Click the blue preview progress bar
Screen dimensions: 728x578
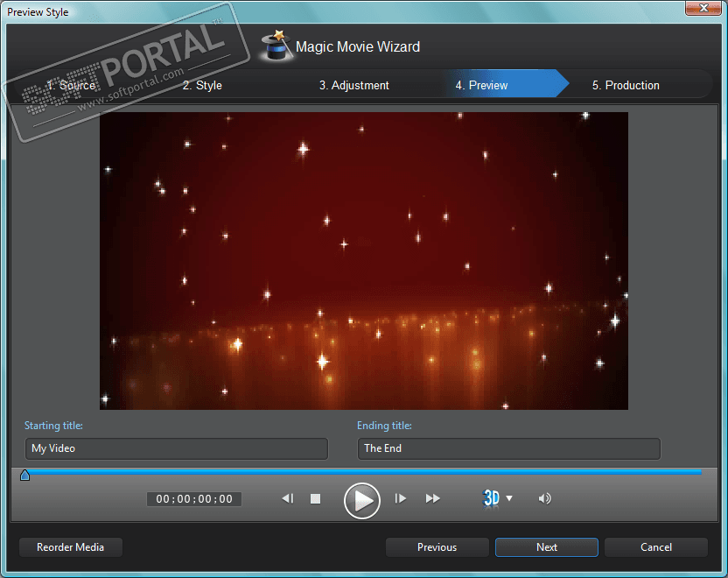[x=365, y=472]
